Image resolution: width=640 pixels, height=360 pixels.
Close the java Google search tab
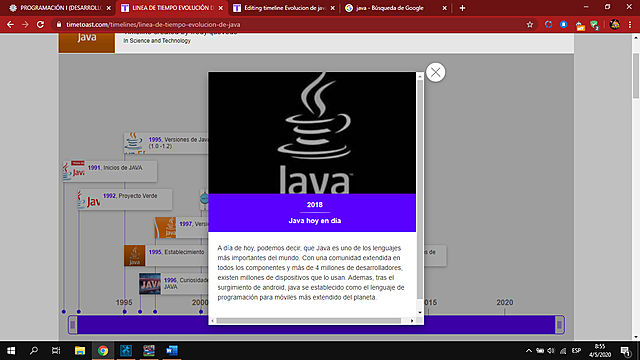coord(444,8)
